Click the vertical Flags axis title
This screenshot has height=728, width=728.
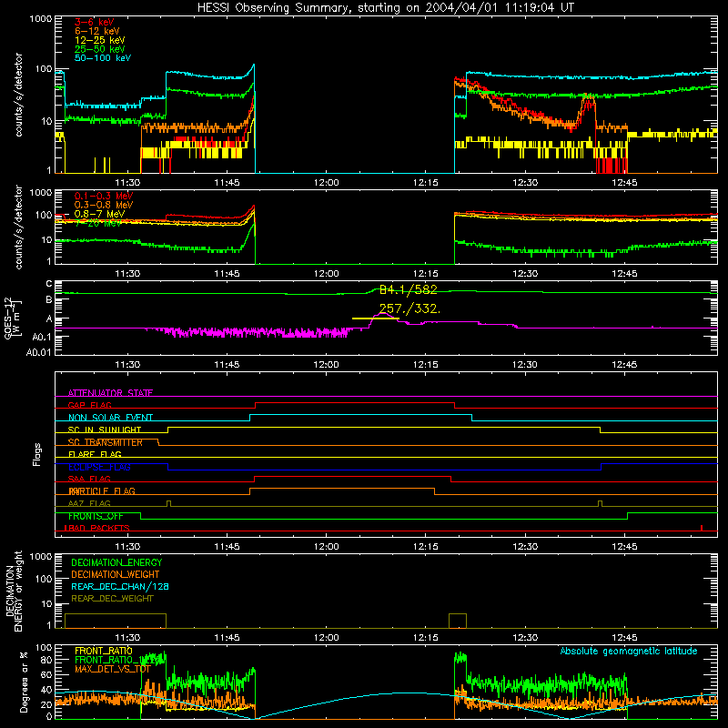coord(37,454)
